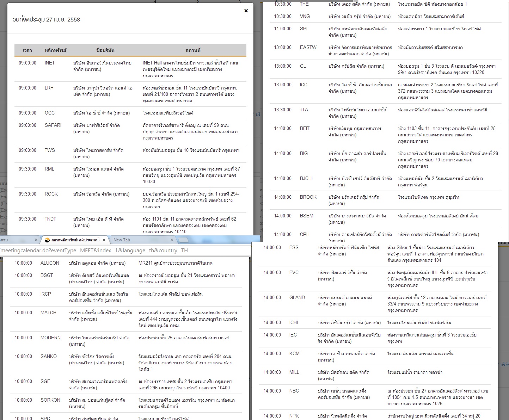Click the THE ticker symbol
Screen dimensions: 509x420
tap(304, 4)
